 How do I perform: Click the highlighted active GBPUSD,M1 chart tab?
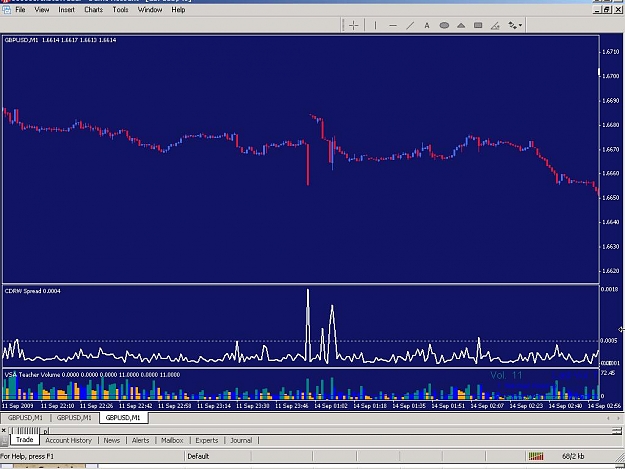coord(123,418)
